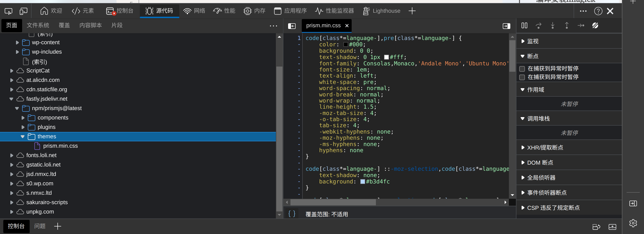Open the 性能 panel tab

tap(224, 11)
